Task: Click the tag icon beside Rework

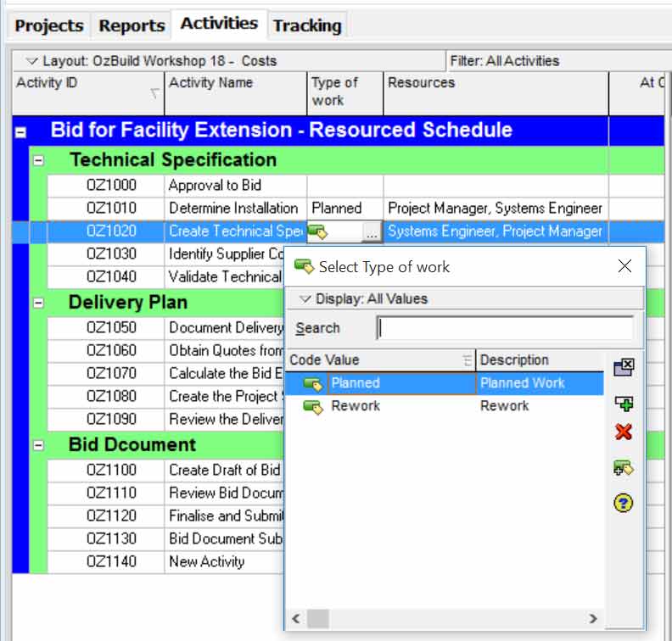Action: [313, 407]
